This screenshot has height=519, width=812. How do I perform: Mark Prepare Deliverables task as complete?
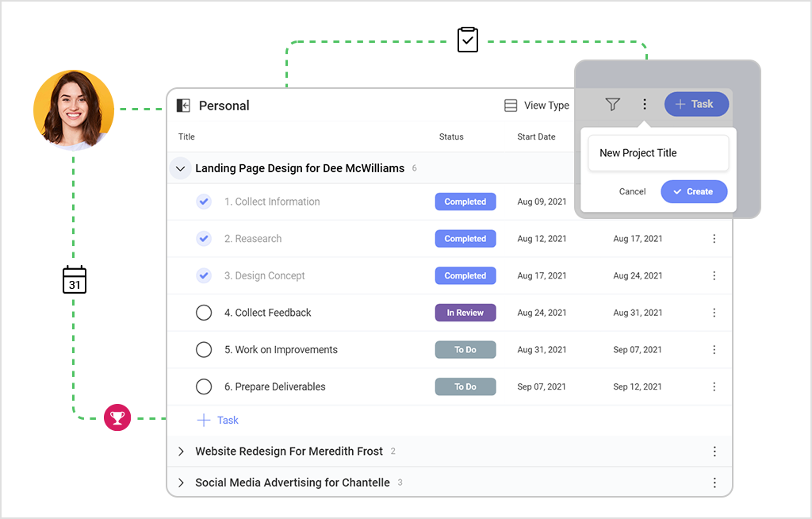coord(204,386)
